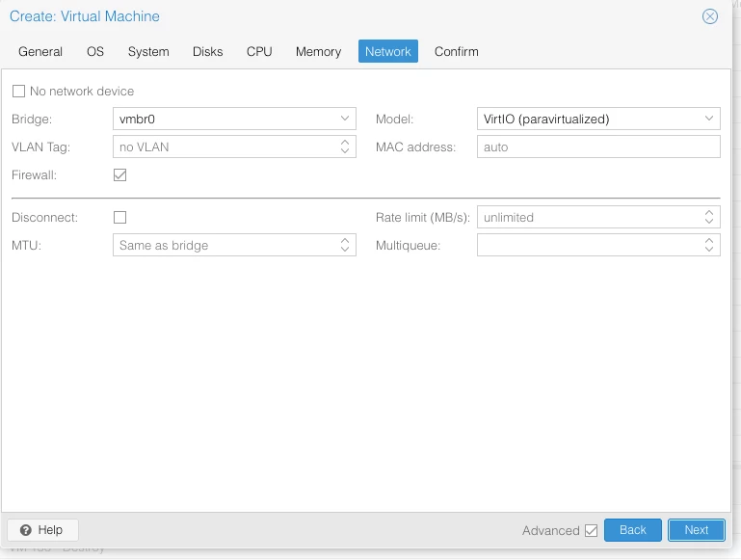Close the Create Virtual Machine dialog
Image resolution: width=741 pixels, height=560 pixels.
coord(709,16)
